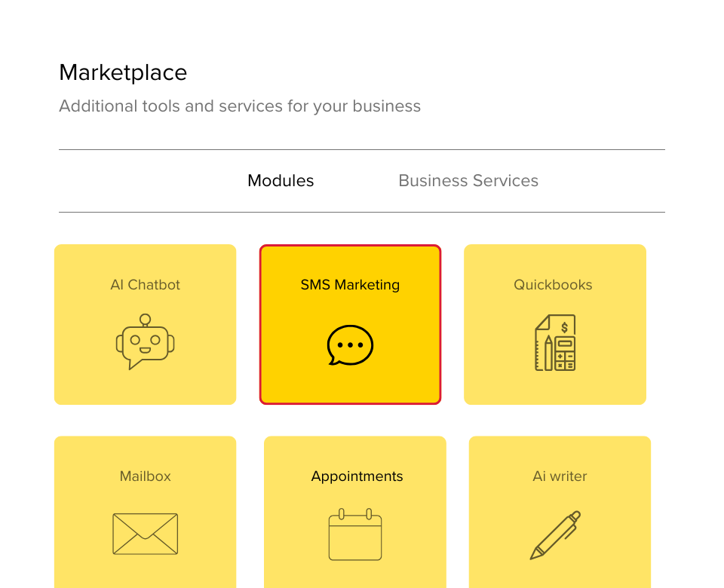Viewport: 724px width, 588px height.
Task: Click the Appointments calendar icon
Action: pyautogui.click(x=355, y=534)
